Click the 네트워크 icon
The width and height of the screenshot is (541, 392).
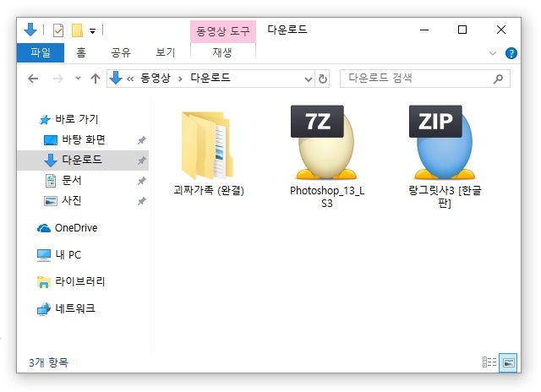tap(44, 309)
